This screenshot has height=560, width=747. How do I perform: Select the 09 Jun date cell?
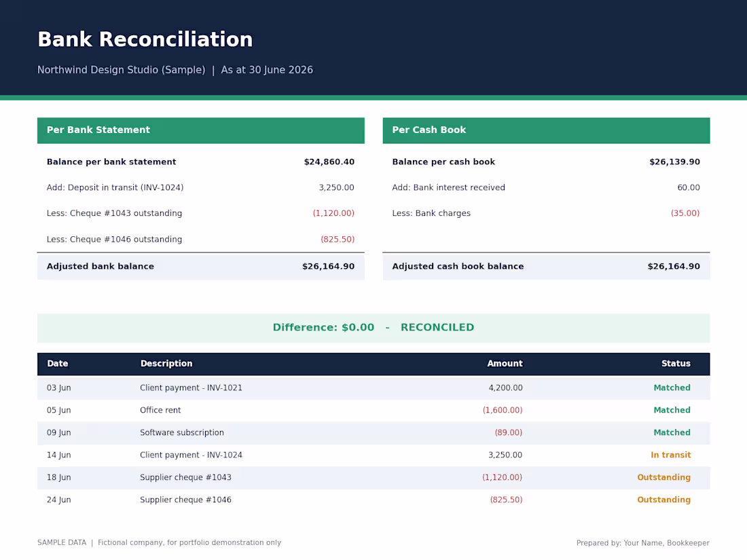click(58, 433)
